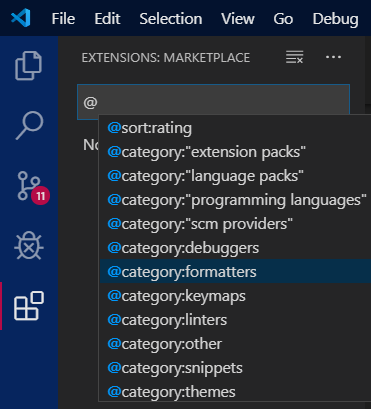
Task: Choose the @category:other suggestion
Action: pos(235,344)
